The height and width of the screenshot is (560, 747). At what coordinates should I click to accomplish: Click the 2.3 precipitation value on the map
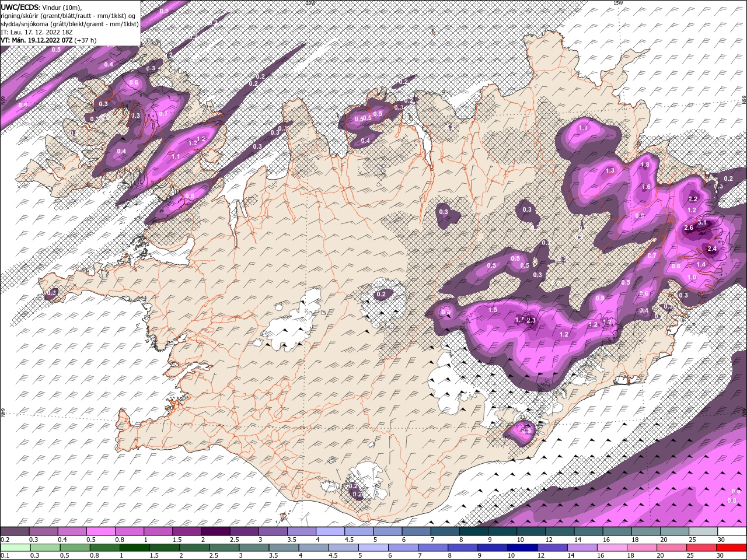click(x=531, y=320)
